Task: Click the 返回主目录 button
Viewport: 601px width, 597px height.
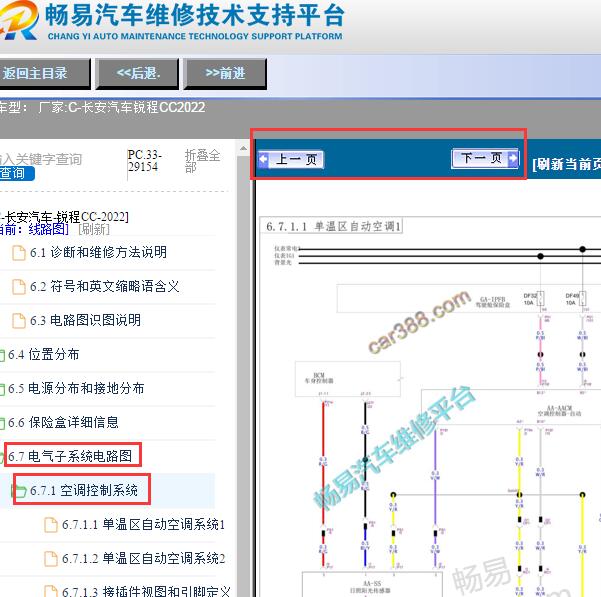Action: (x=44, y=73)
